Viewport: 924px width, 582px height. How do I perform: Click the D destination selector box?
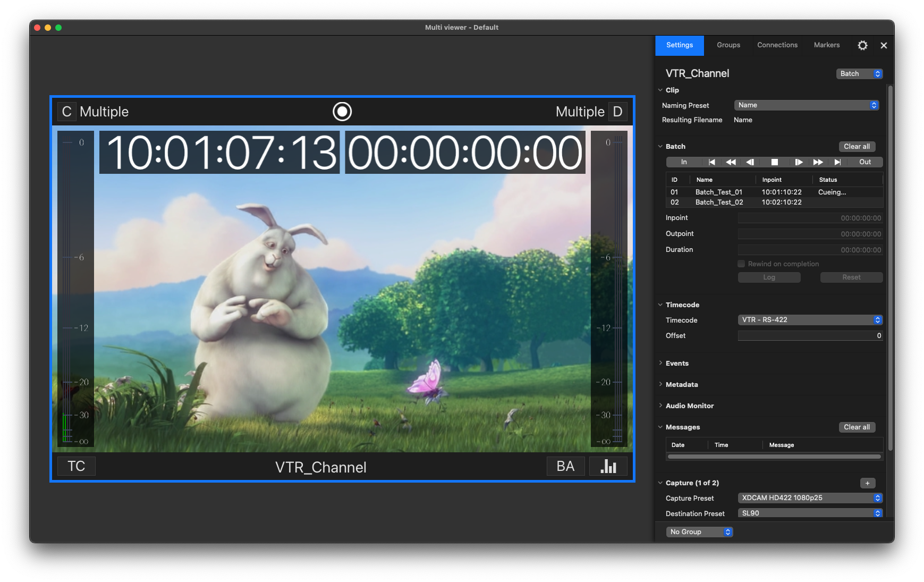point(617,112)
